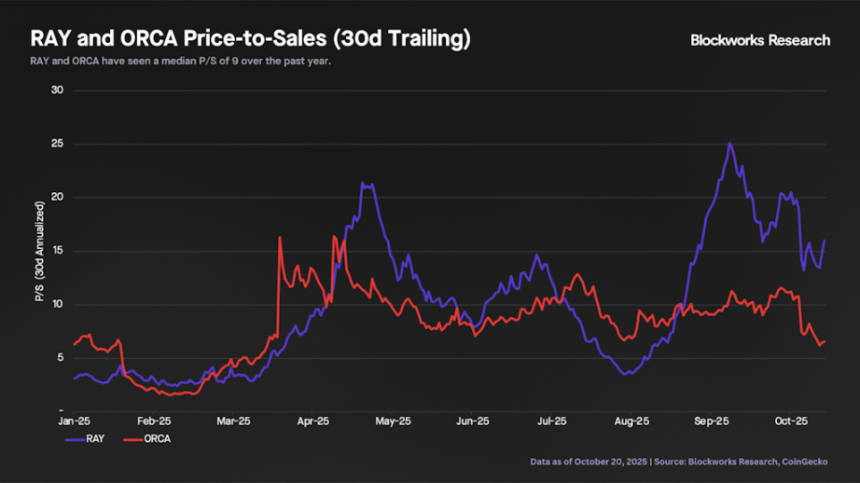860x483 pixels.
Task: Click the RAY line endpoint at chart's right edge
Action: point(824,240)
